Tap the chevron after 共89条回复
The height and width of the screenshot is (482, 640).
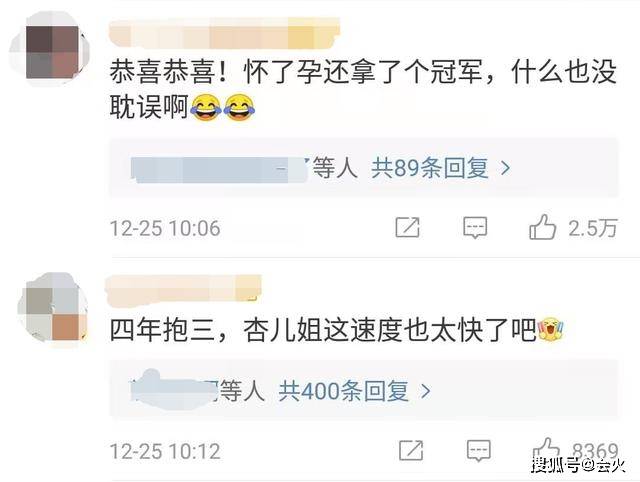505,168
